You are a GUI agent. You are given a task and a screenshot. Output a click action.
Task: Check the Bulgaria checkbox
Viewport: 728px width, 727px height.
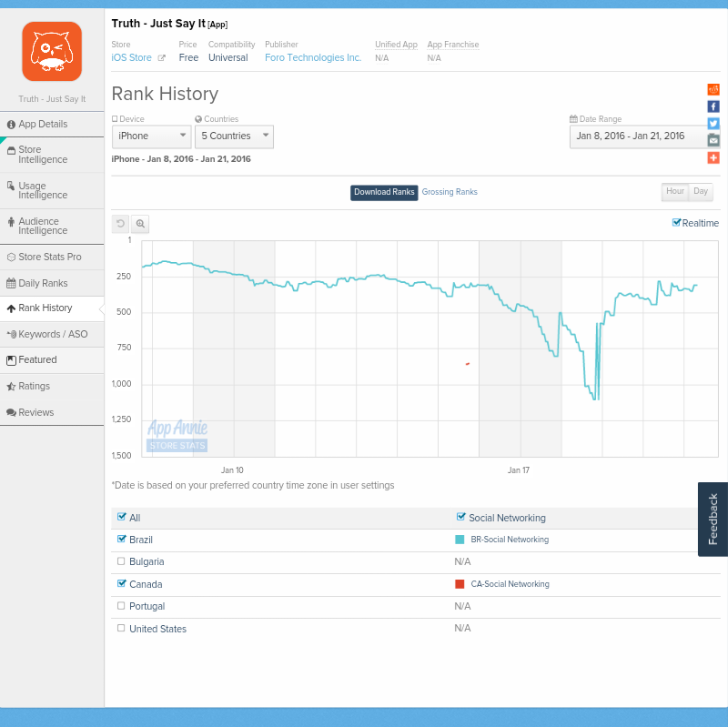[x=121, y=561]
